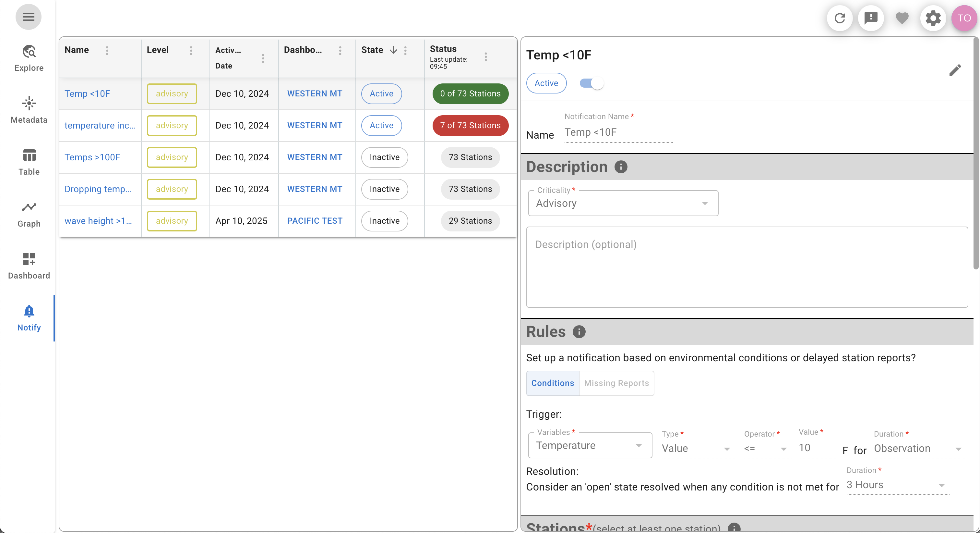Click Description section info icon
The height and width of the screenshot is (533, 980).
click(621, 167)
